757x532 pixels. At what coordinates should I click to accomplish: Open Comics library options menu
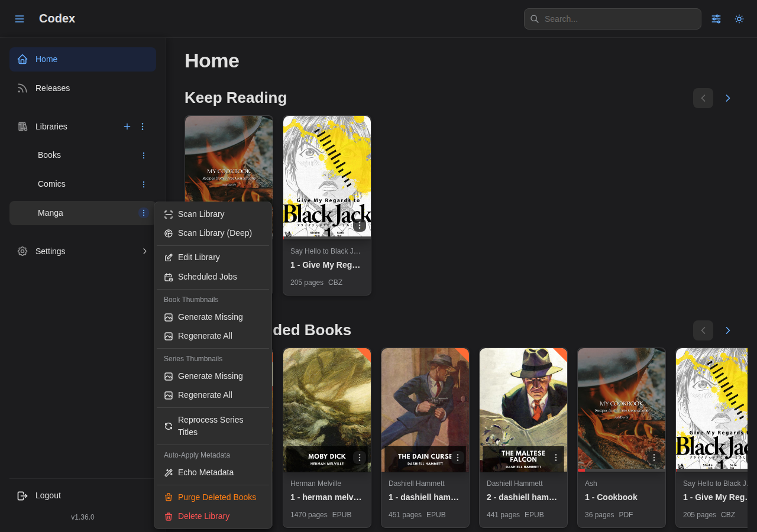click(x=143, y=184)
